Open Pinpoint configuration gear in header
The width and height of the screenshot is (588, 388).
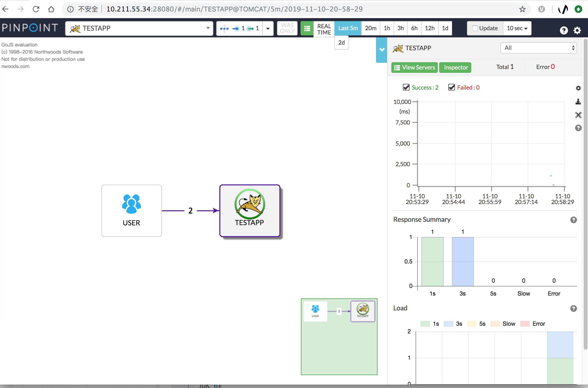(x=577, y=30)
